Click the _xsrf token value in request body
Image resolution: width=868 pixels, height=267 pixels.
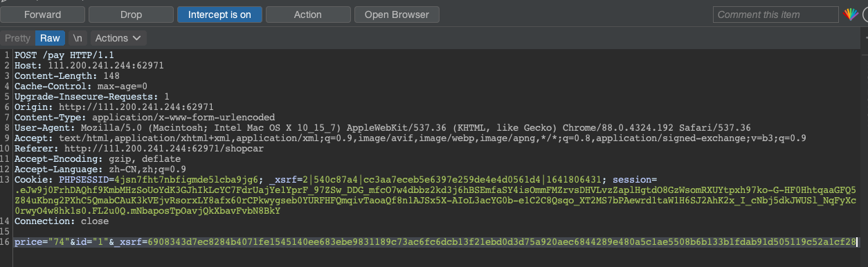coord(502,242)
